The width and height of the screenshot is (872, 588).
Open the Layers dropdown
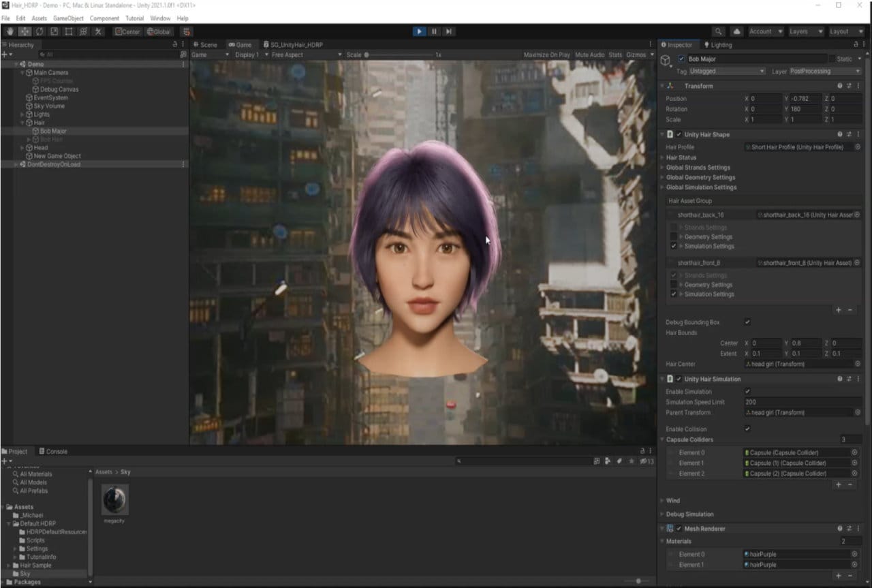pos(806,31)
